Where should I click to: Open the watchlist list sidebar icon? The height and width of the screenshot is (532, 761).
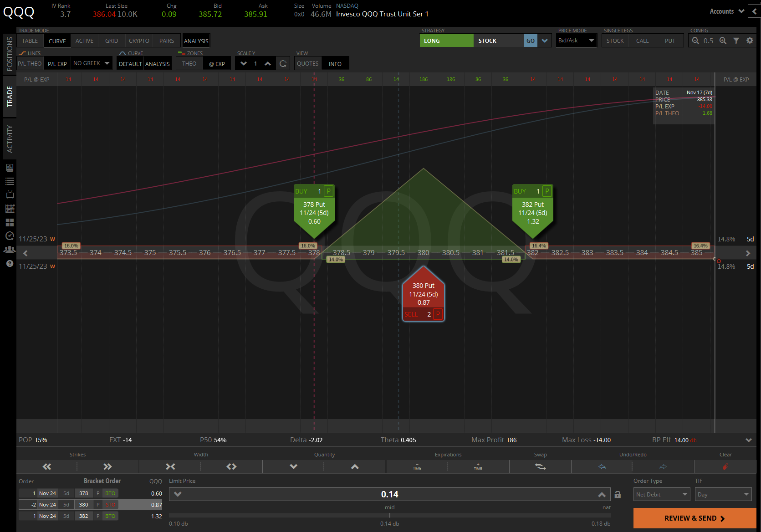(x=10, y=181)
